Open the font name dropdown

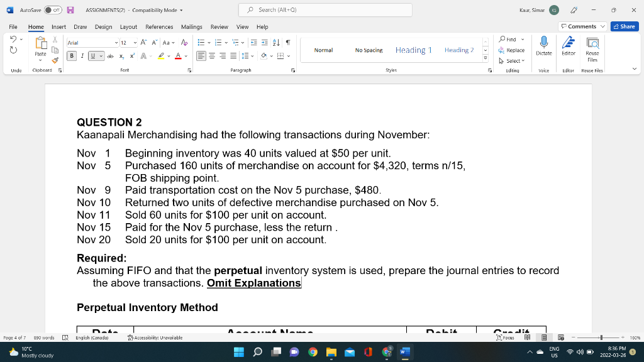coord(116,43)
